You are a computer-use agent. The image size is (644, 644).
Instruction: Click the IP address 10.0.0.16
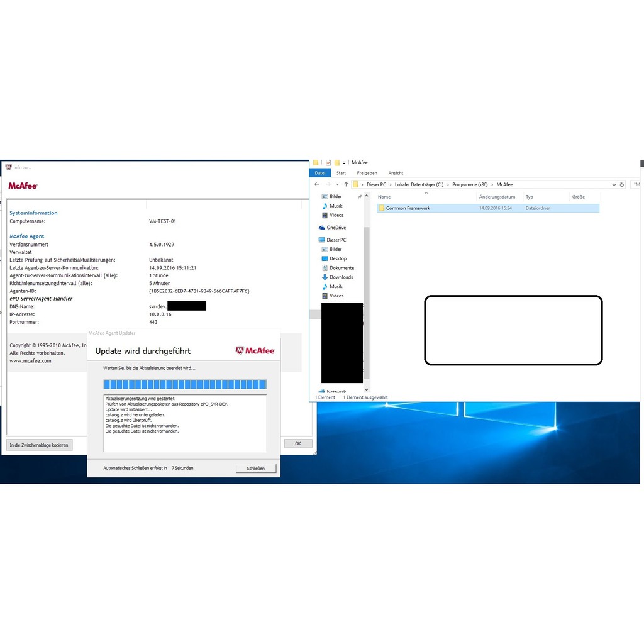click(x=160, y=314)
